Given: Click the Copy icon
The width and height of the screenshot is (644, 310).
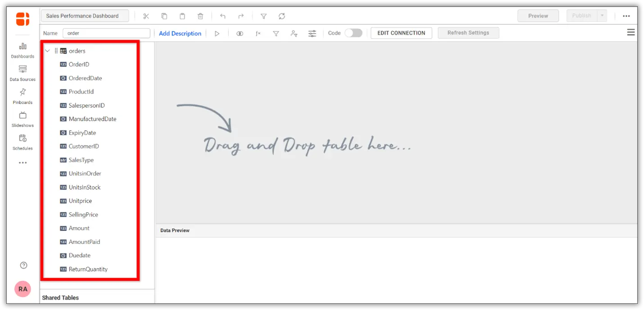Looking at the screenshot, I should [x=164, y=16].
